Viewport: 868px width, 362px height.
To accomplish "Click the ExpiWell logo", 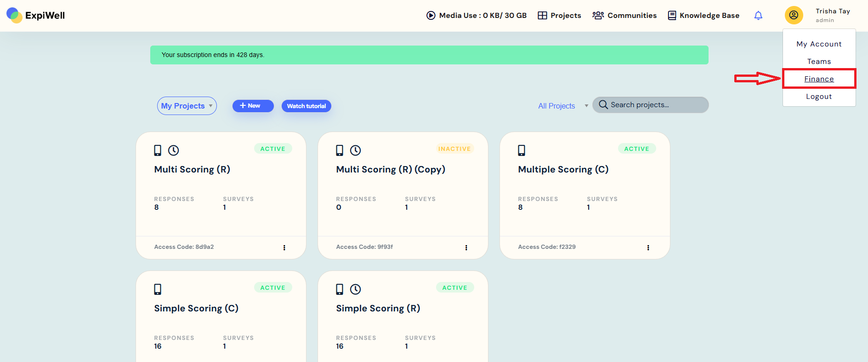I will (36, 15).
